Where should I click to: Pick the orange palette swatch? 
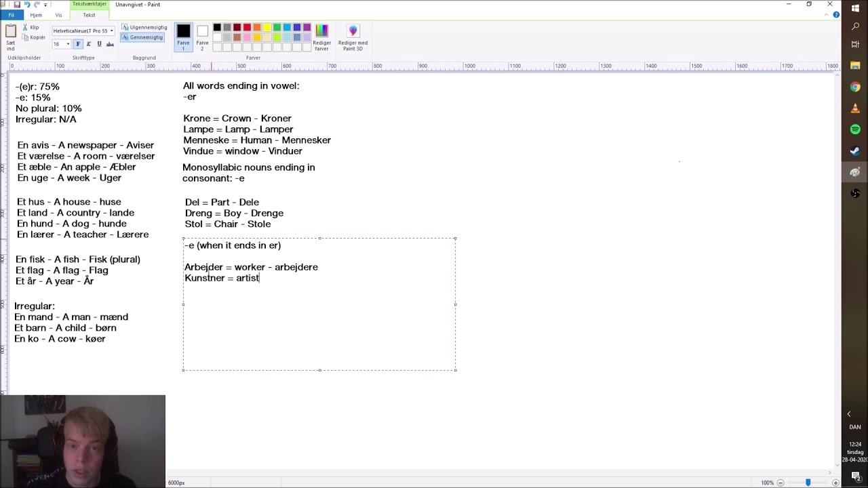coord(257,28)
